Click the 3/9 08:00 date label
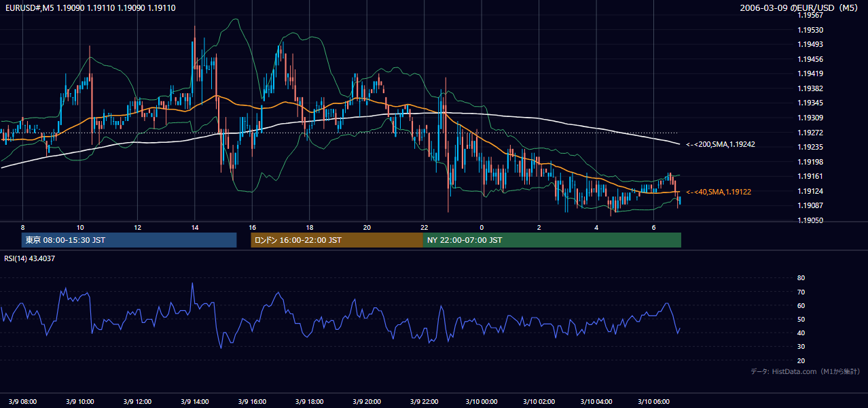Image resolution: width=868 pixels, height=408 pixels. click(22, 401)
